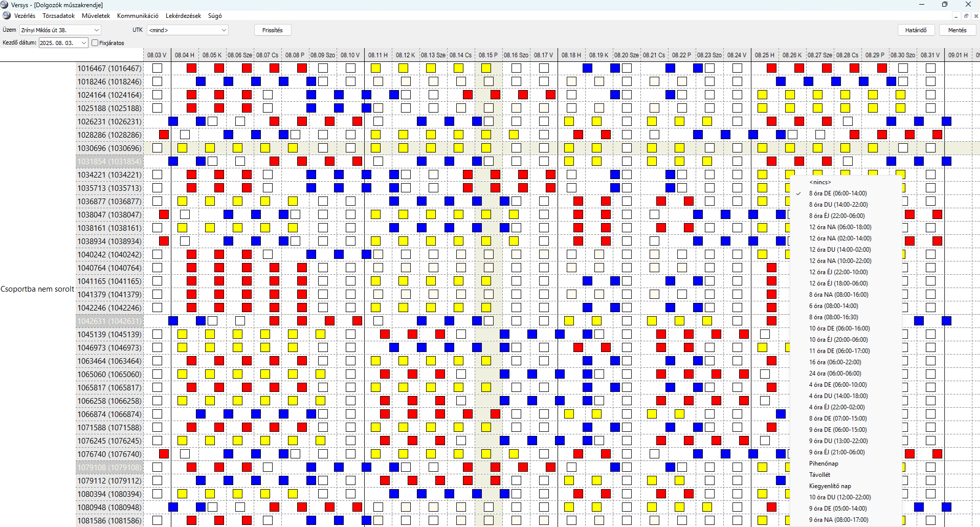This screenshot has height=527, width=980.
Task: Open the Kezdő dátum date picker dropdown
Action: 84,43
